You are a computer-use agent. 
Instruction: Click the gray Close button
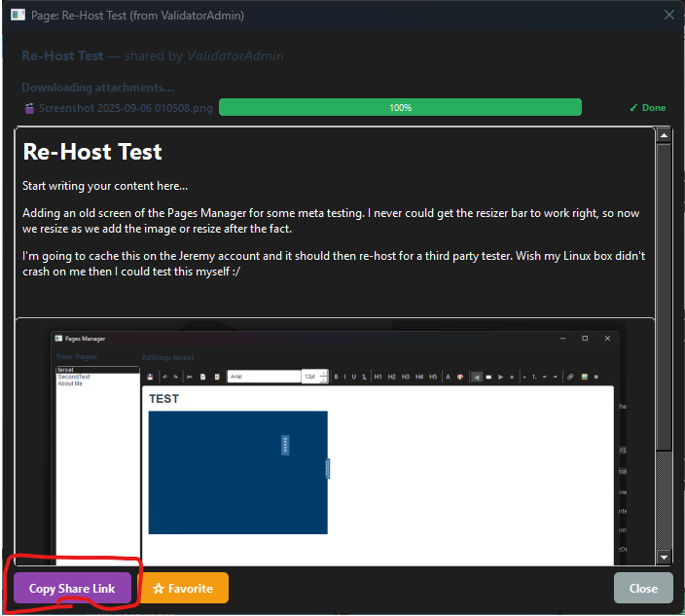tap(643, 588)
